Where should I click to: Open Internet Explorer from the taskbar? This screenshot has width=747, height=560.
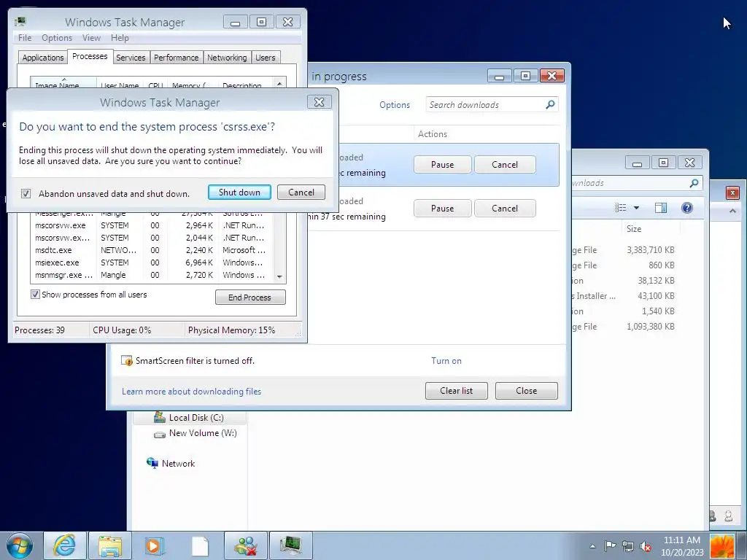pos(65,545)
